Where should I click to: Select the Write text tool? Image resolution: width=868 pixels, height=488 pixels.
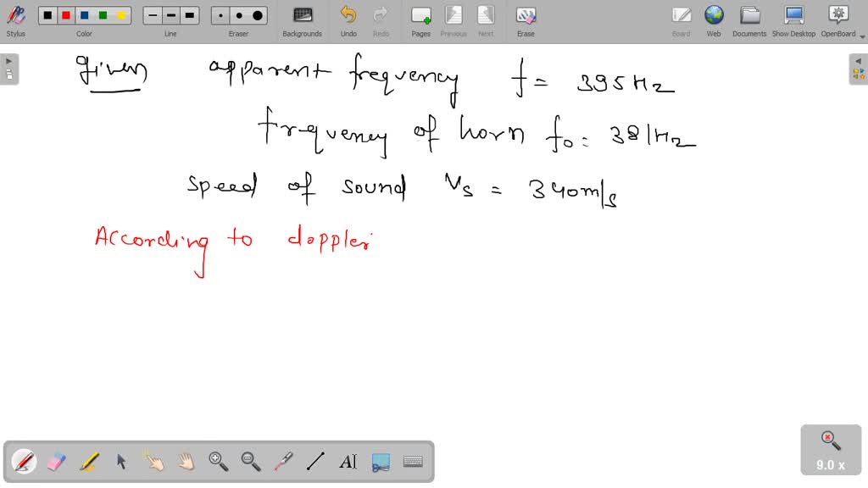point(348,461)
